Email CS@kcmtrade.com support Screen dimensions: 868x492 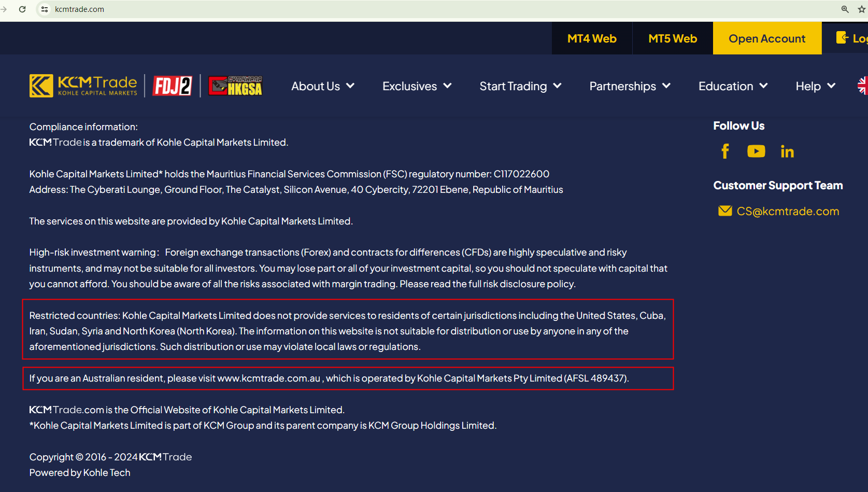(x=788, y=211)
